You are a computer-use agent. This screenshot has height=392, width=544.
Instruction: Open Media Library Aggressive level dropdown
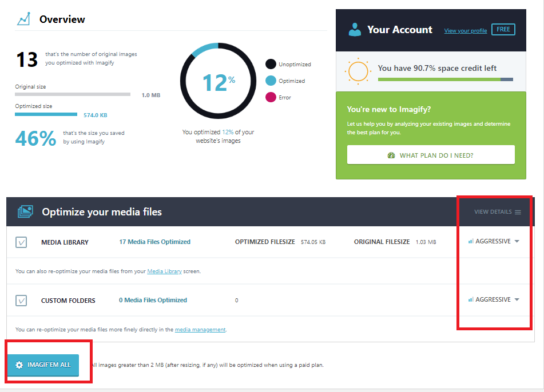pyautogui.click(x=494, y=241)
